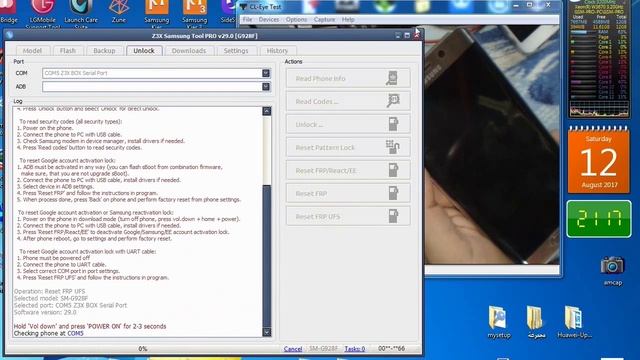Maximize the Z3X Samsung Tool window

[407, 36]
